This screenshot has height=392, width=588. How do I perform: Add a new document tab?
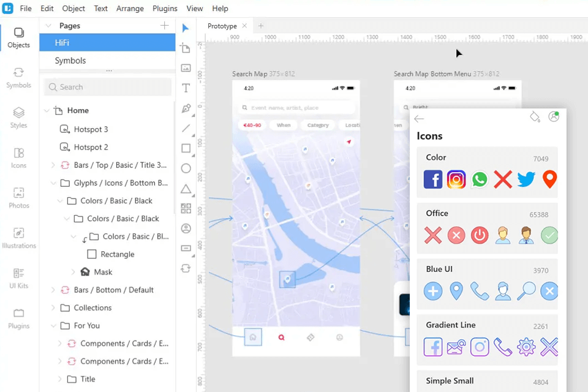[x=261, y=26]
